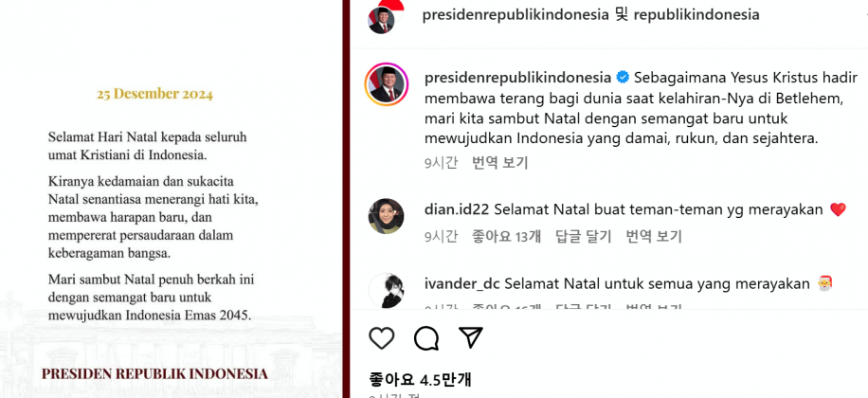The height and width of the screenshot is (398, 868).
Task: Click the Christmas greeting post image
Action: tap(172, 199)
